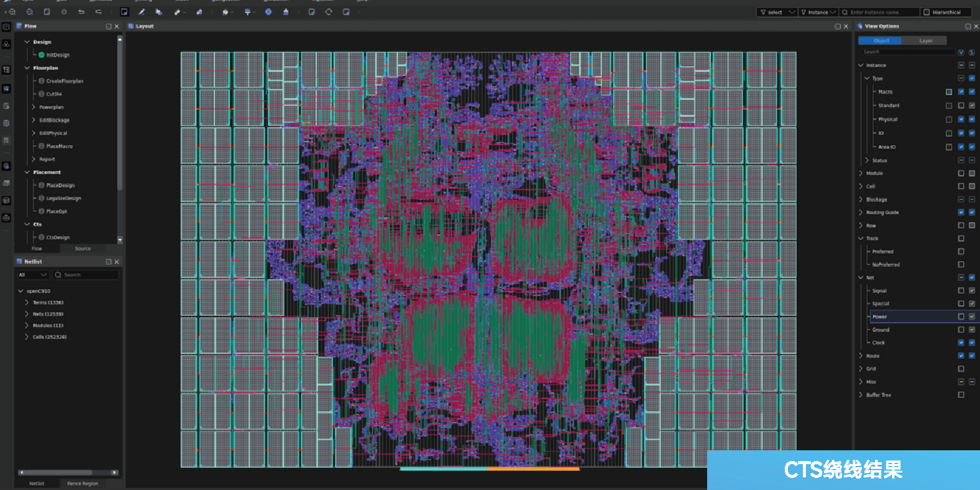Toggle visibility checkbox for Routing Guide

[x=961, y=212]
